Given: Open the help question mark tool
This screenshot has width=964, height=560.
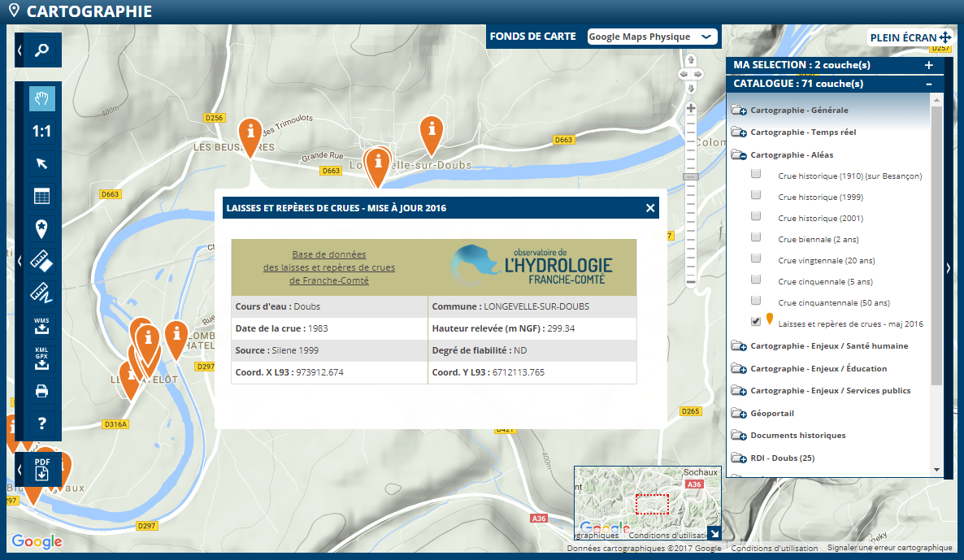Looking at the screenshot, I should (x=42, y=423).
